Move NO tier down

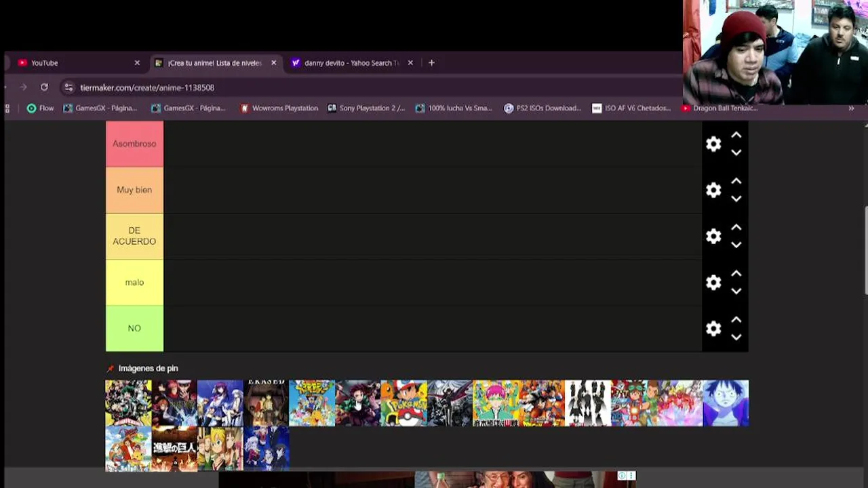point(736,337)
